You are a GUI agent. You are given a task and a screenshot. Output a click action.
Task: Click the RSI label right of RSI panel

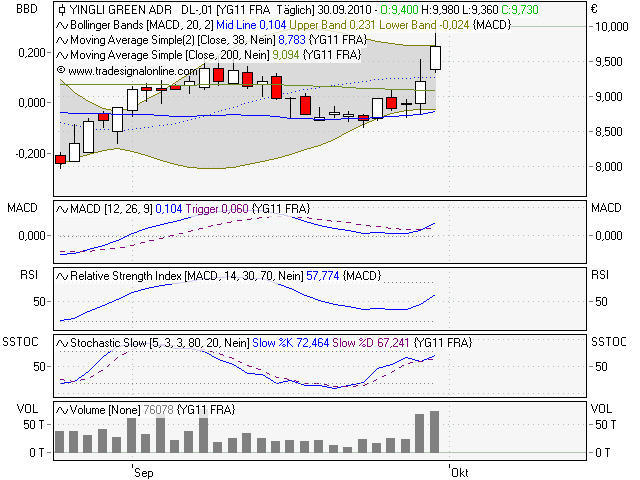(x=600, y=275)
